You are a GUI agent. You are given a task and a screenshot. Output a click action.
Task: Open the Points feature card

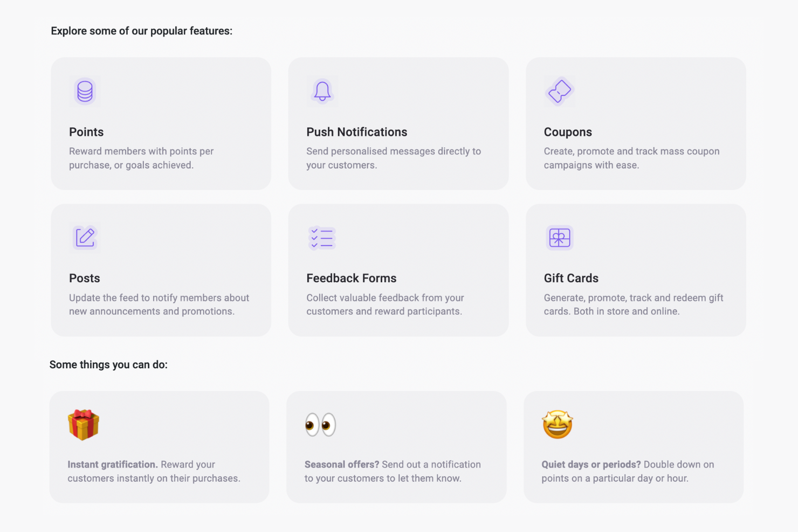coord(161,123)
